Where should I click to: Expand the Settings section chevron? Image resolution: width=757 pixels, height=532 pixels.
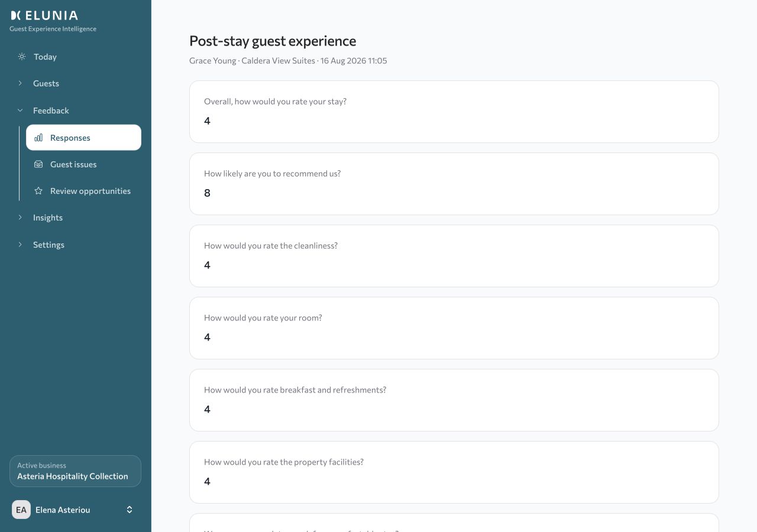(x=20, y=245)
